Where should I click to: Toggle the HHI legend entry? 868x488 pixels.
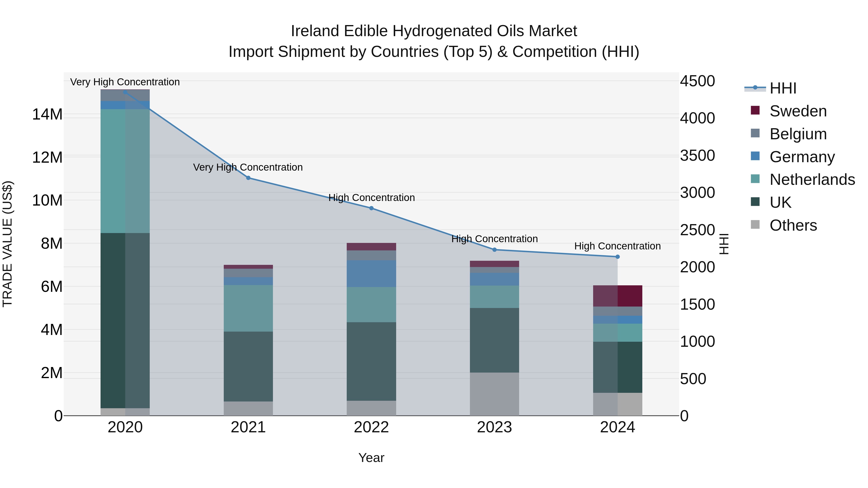pos(771,88)
